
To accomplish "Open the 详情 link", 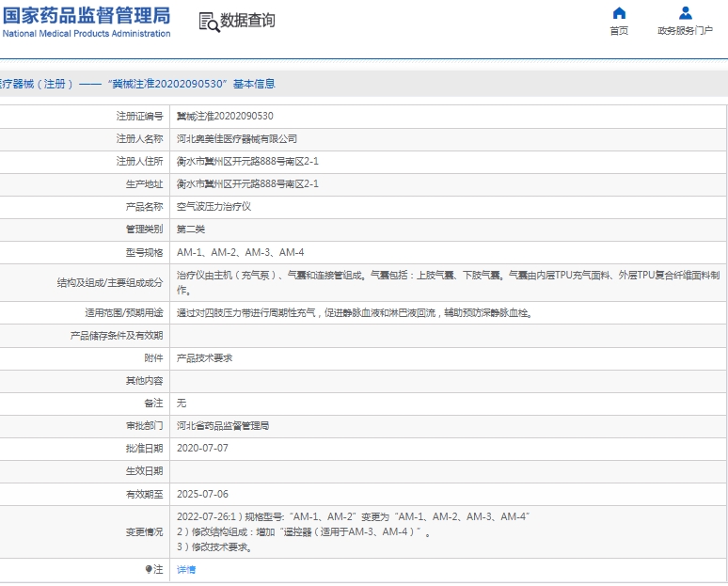I will pos(186,570).
